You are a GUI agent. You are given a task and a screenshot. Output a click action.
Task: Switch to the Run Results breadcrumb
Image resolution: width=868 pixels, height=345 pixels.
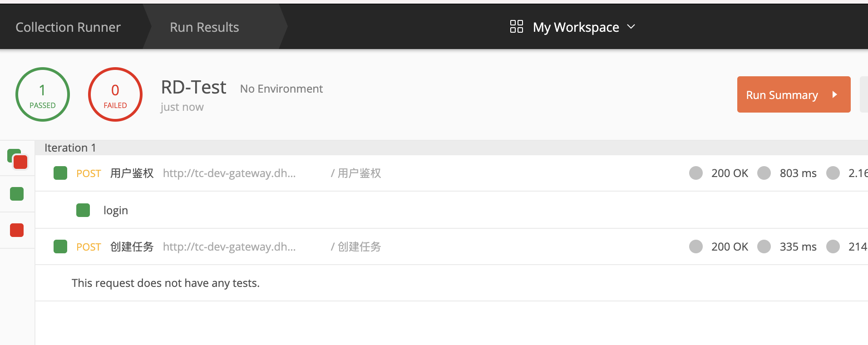coord(204,27)
